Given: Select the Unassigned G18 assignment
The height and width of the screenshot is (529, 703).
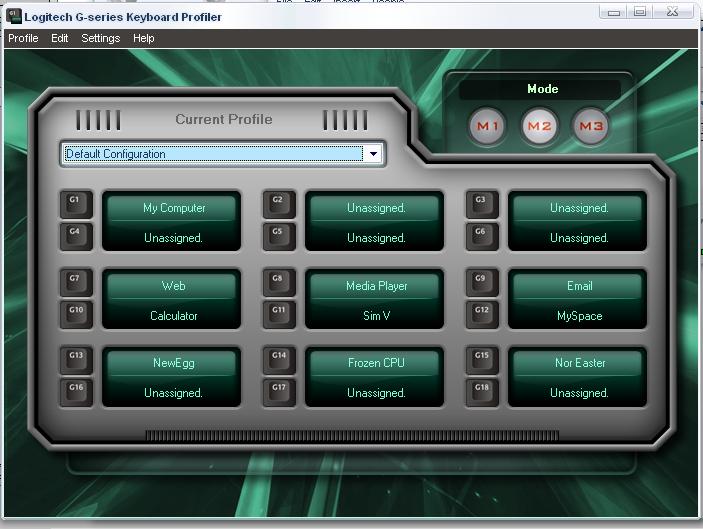Looking at the screenshot, I should [579, 393].
